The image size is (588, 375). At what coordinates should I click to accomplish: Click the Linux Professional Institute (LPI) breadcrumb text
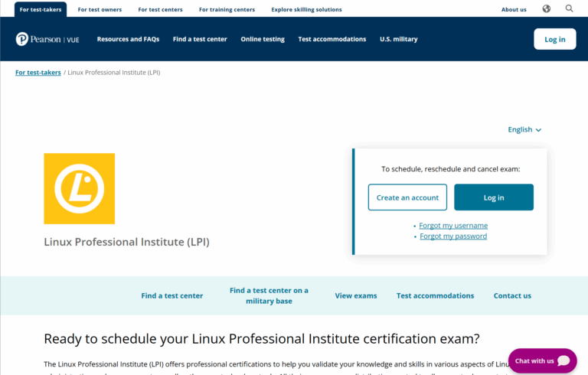point(113,73)
